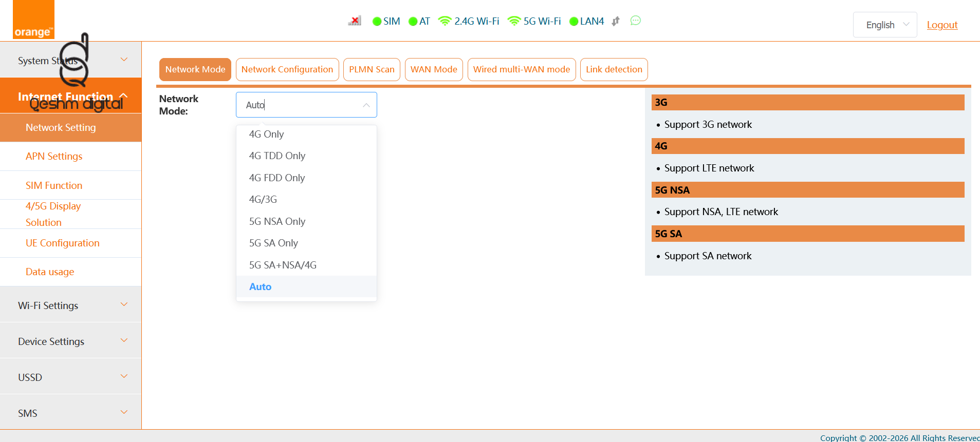Select 5G SA Only option
Image resolution: width=980 pixels, height=442 pixels.
tap(306, 243)
